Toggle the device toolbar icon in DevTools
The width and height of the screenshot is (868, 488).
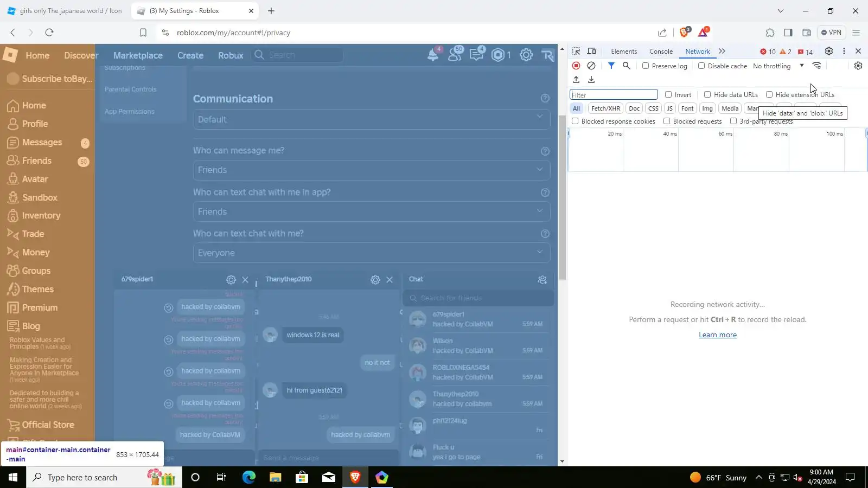pyautogui.click(x=592, y=51)
